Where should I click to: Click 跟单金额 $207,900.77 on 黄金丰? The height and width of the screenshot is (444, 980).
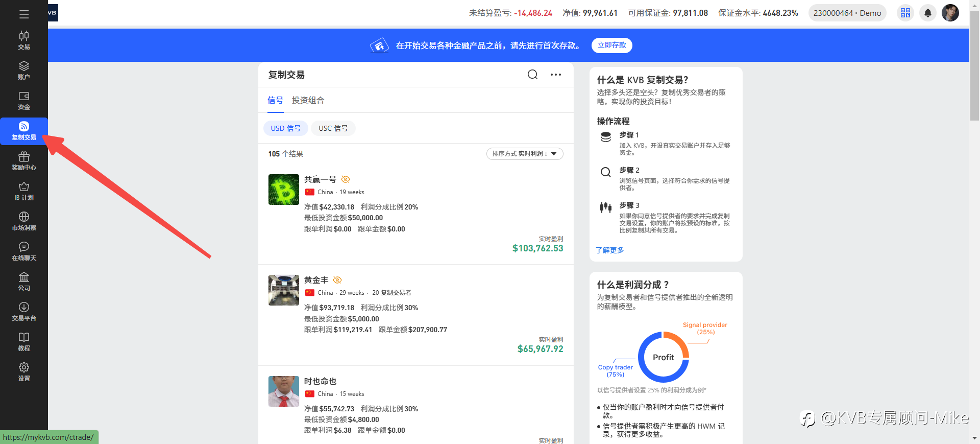[x=413, y=330]
